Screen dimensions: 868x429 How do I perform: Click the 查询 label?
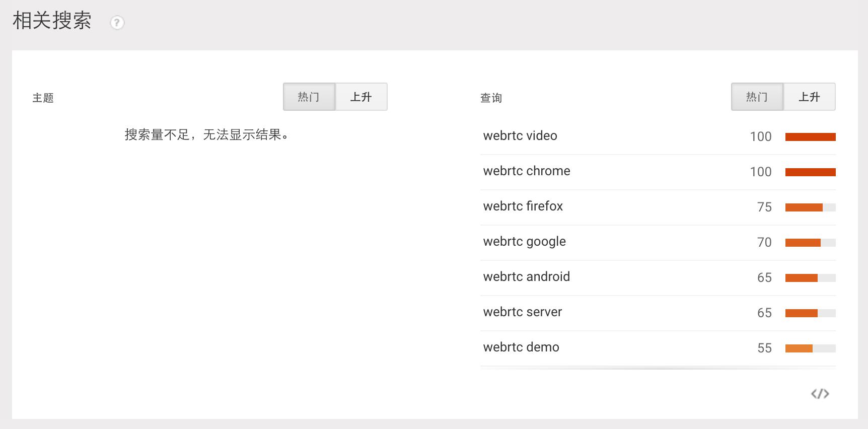point(491,98)
